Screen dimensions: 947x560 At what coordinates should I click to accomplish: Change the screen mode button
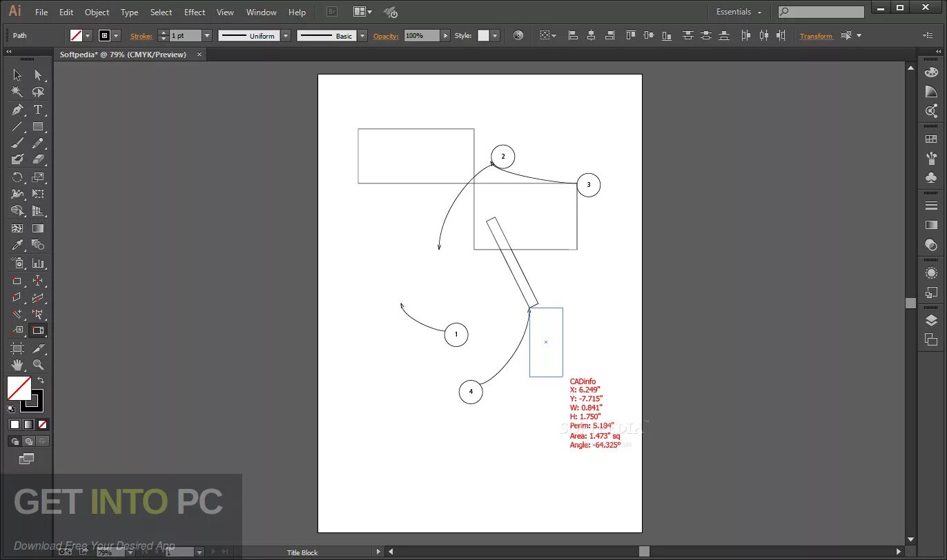point(26,459)
